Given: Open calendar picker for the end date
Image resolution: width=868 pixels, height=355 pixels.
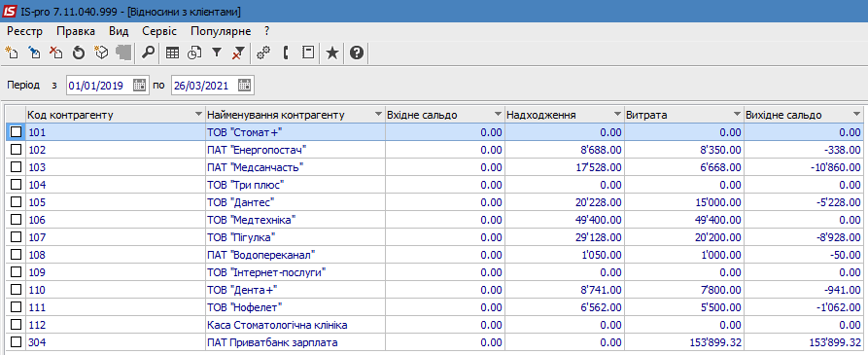Looking at the screenshot, I should (245, 86).
